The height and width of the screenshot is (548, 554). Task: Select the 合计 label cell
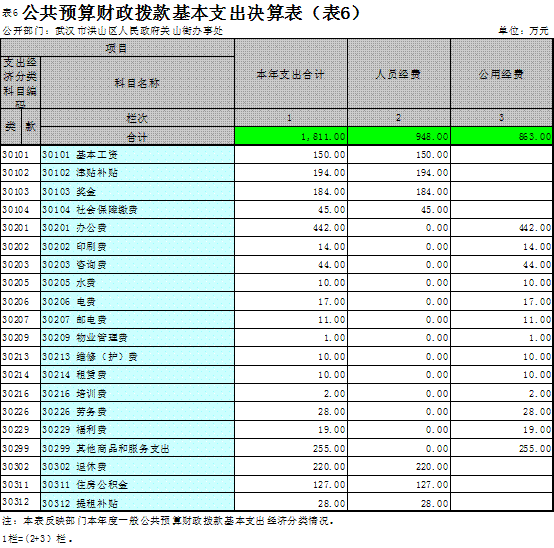point(137,136)
